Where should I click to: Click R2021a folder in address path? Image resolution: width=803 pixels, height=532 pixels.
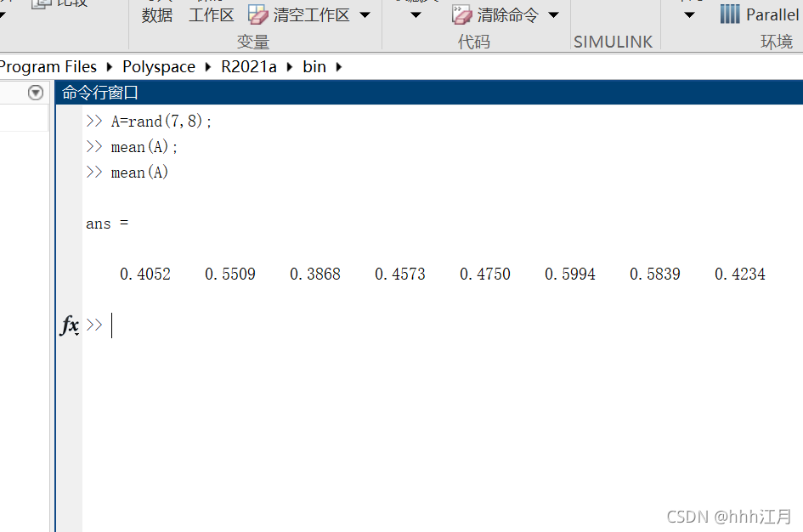click(x=248, y=66)
